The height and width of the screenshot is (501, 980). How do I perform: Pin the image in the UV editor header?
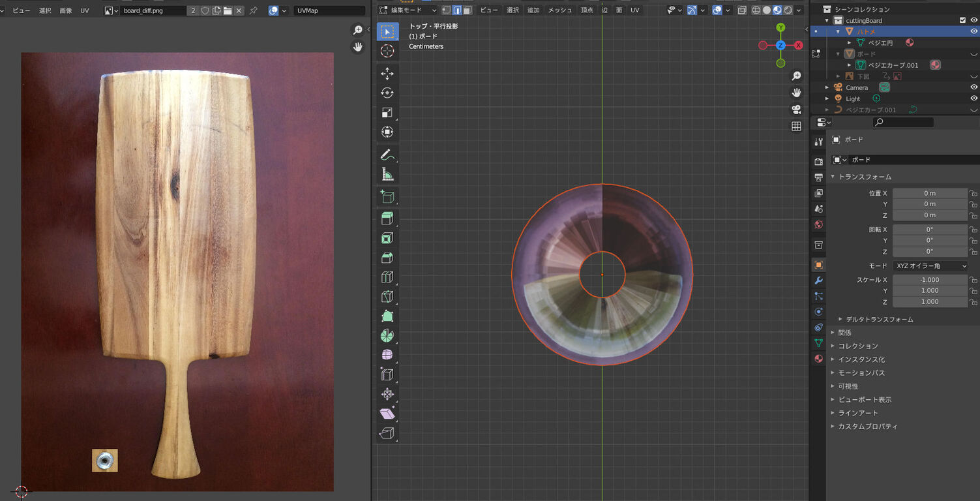coord(253,10)
